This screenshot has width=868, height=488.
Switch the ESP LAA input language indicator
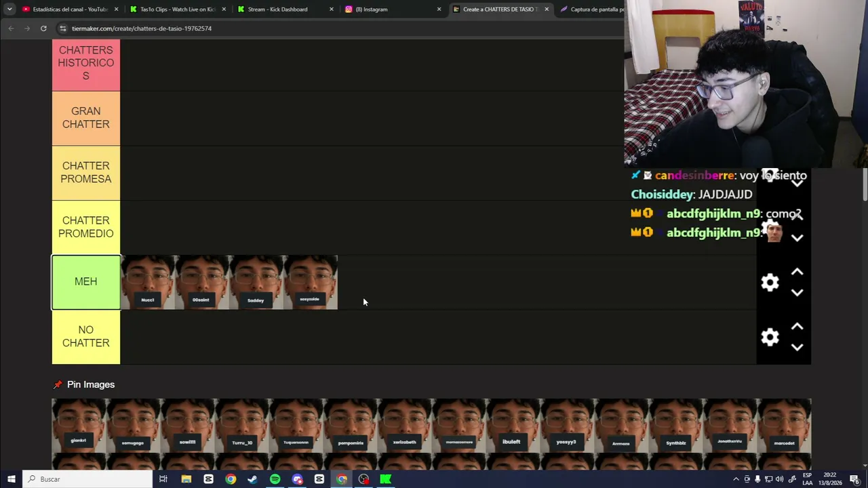[x=808, y=479]
